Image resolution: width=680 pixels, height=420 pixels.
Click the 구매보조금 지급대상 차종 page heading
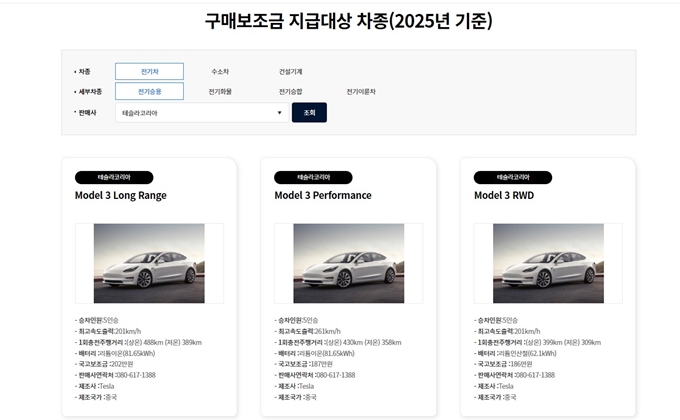[349, 21]
